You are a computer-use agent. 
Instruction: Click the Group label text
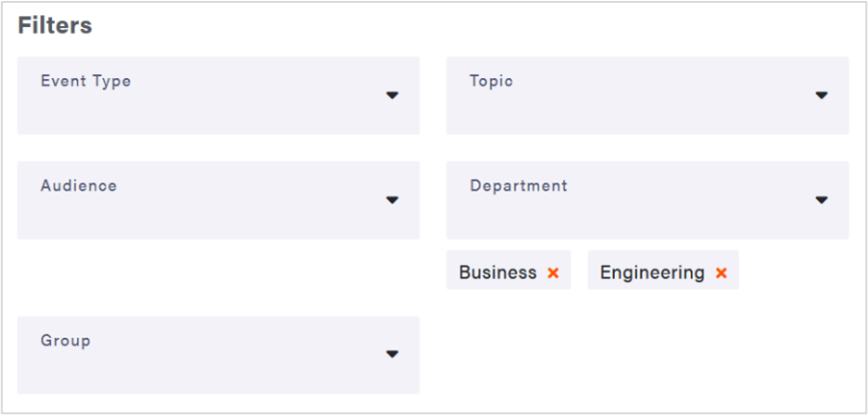65,340
